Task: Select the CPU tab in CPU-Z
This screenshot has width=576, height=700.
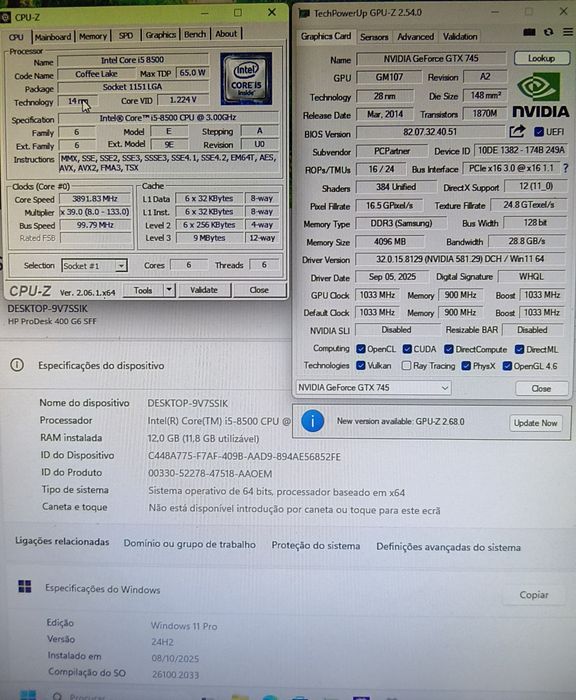Action: pyautogui.click(x=16, y=37)
